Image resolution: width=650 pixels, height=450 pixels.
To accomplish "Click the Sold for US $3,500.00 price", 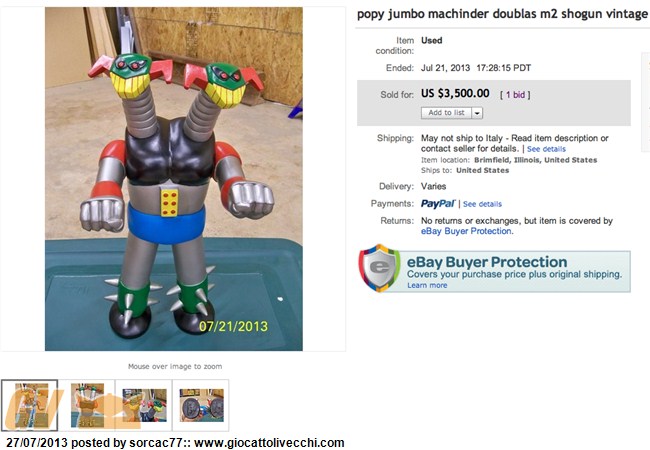I will click(455, 93).
